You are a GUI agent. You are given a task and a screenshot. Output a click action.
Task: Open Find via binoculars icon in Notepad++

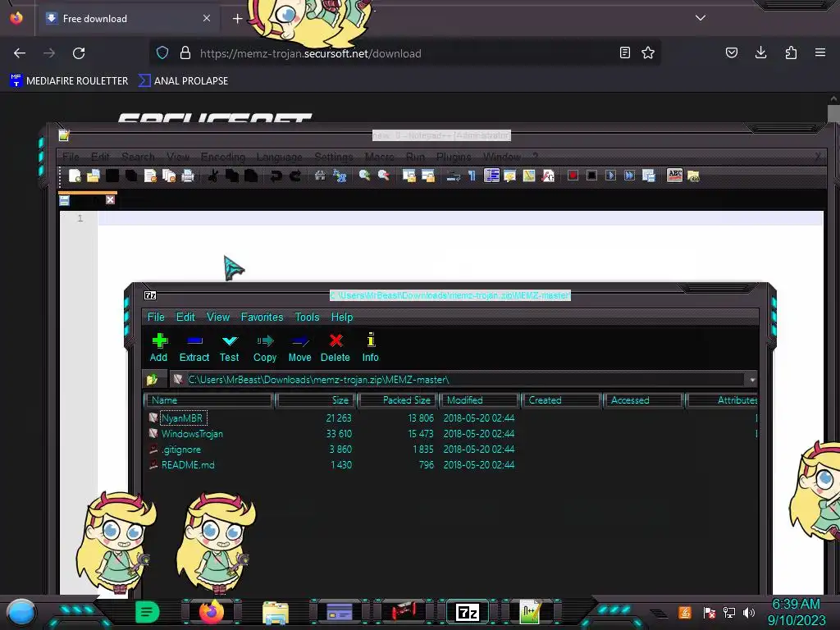click(320, 176)
